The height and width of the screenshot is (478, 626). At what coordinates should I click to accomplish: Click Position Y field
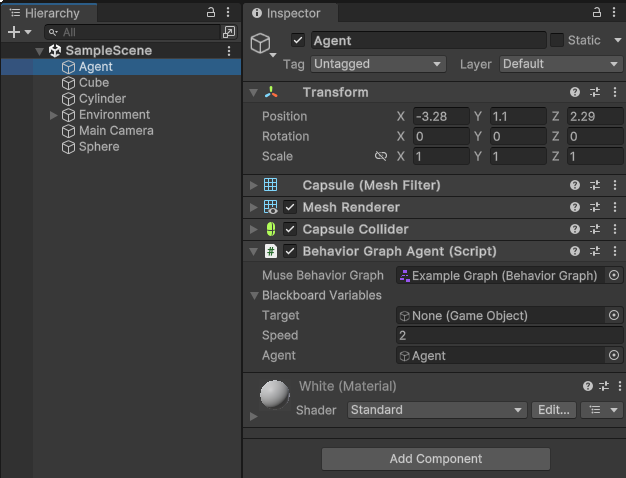518,116
